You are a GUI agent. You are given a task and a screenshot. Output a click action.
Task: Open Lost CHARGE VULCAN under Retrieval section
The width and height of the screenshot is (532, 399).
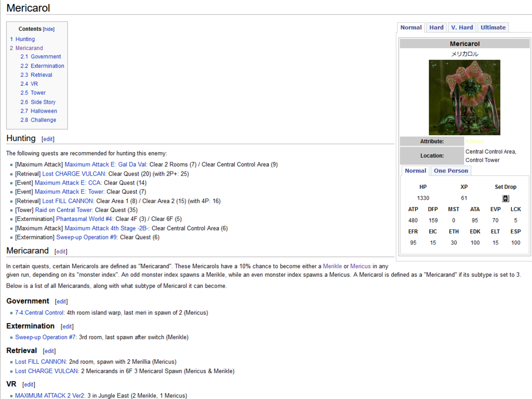[47, 371]
